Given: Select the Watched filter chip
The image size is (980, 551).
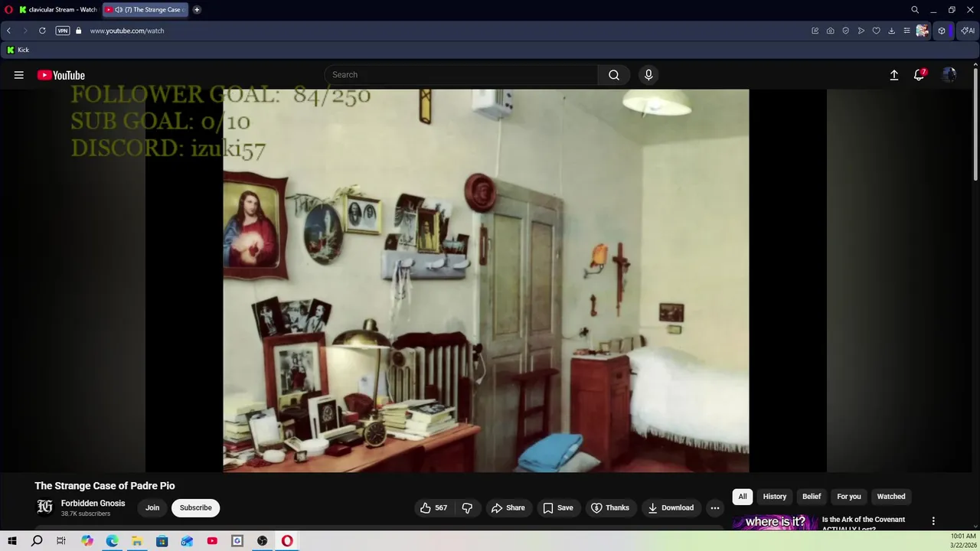Looking at the screenshot, I should [891, 497].
